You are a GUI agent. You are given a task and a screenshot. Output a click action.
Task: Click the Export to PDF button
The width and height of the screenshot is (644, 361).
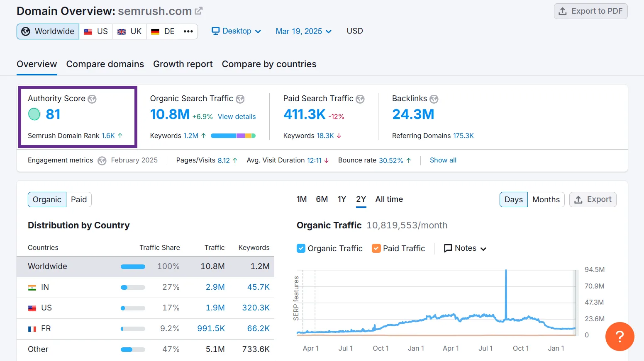(590, 11)
